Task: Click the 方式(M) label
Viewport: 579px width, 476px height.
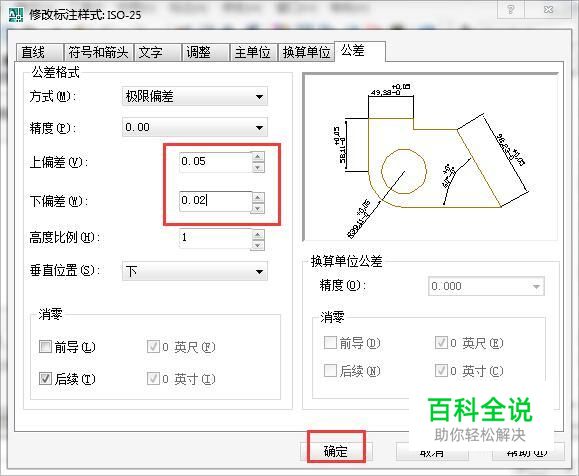Action: tap(52, 97)
